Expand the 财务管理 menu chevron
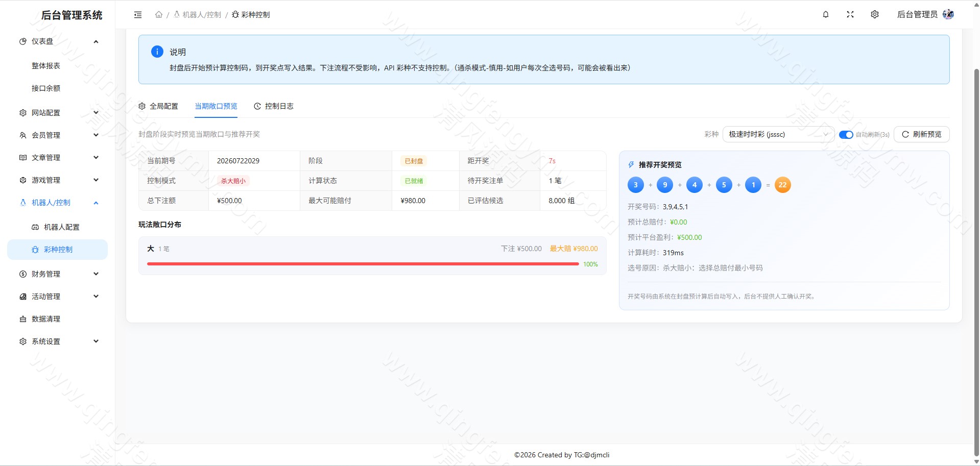This screenshot has width=980, height=466. click(x=96, y=274)
